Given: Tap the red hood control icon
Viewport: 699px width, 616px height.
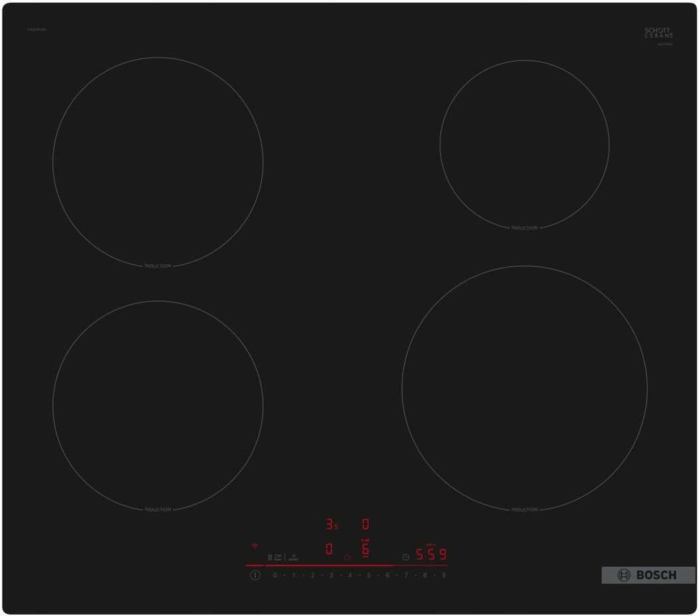Looking at the screenshot, I should 346,557.
